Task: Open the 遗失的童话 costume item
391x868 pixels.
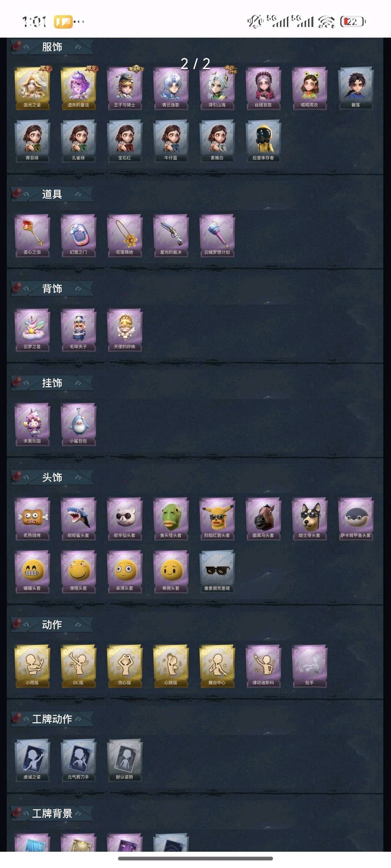Action: pyautogui.click(x=79, y=88)
